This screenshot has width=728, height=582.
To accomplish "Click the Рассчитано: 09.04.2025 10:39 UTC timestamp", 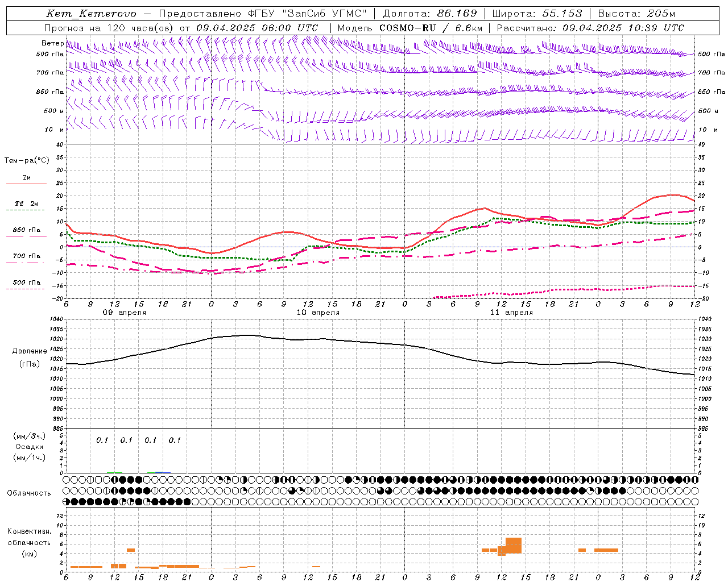I will point(590,28).
